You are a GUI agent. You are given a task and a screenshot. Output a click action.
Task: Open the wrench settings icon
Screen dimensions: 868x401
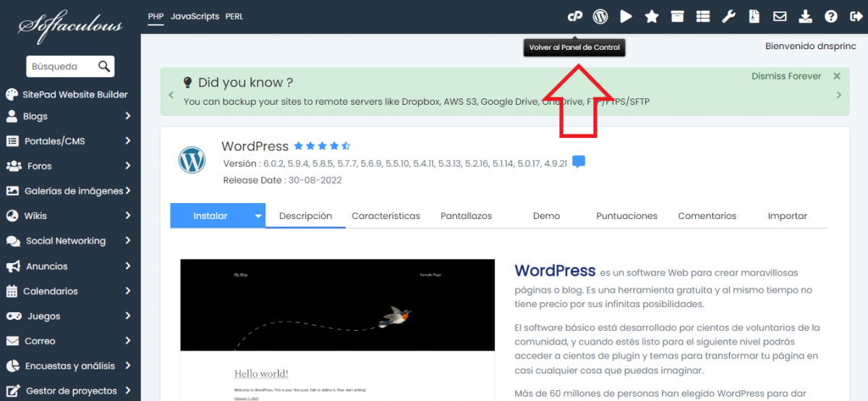click(728, 16)
